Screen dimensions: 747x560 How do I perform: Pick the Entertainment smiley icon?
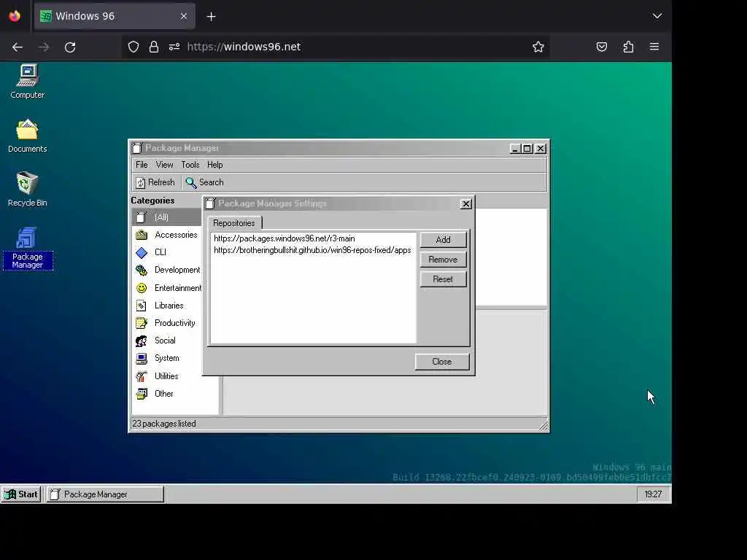142,288
